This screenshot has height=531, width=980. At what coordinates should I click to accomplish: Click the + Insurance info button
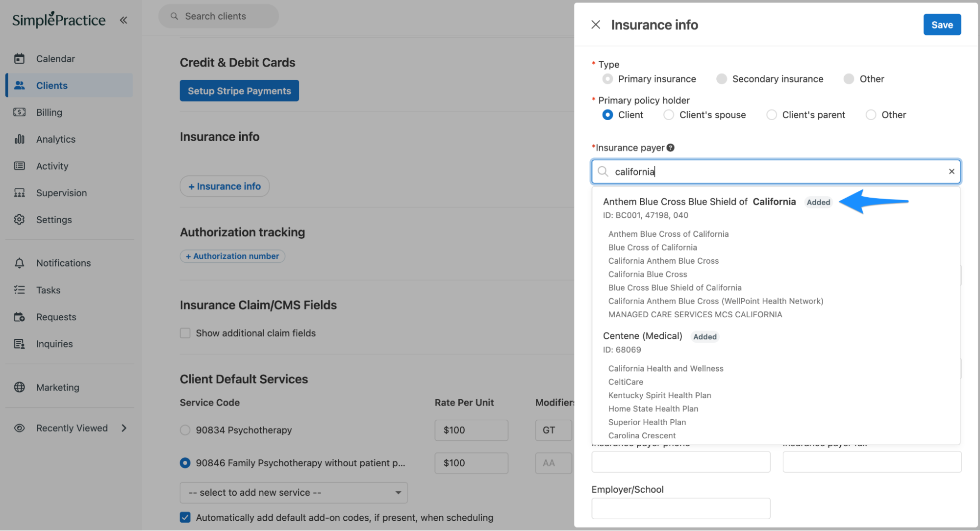coord(225,186)
